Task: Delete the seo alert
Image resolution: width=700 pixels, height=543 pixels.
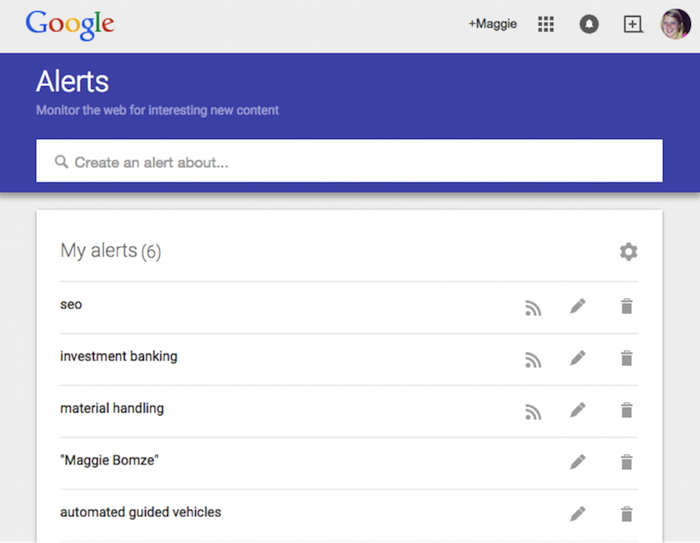Action: [626, 306]
